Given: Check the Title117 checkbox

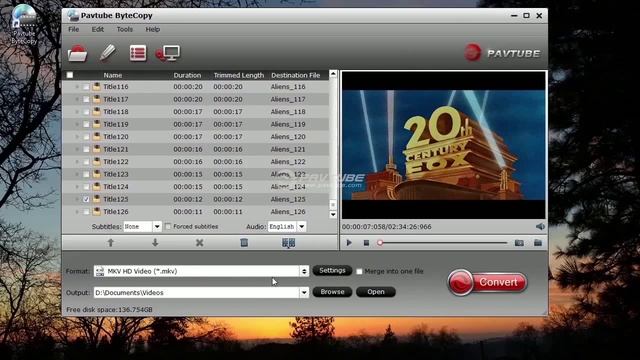Looking at the screenshot, I should (86, 99).
